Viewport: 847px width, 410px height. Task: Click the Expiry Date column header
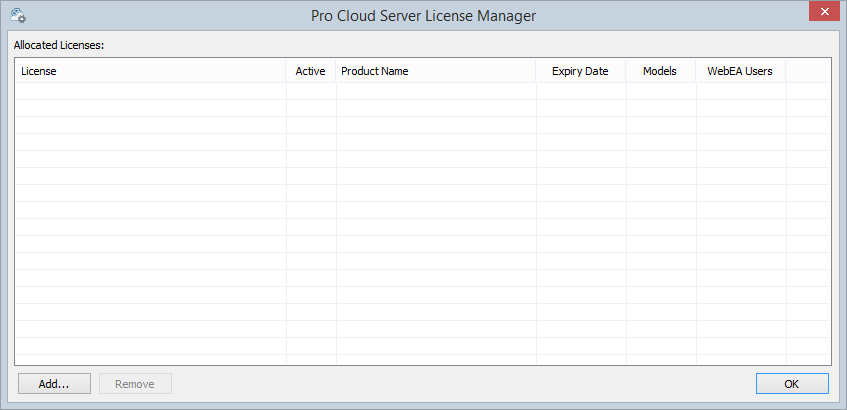click(580, 71)
